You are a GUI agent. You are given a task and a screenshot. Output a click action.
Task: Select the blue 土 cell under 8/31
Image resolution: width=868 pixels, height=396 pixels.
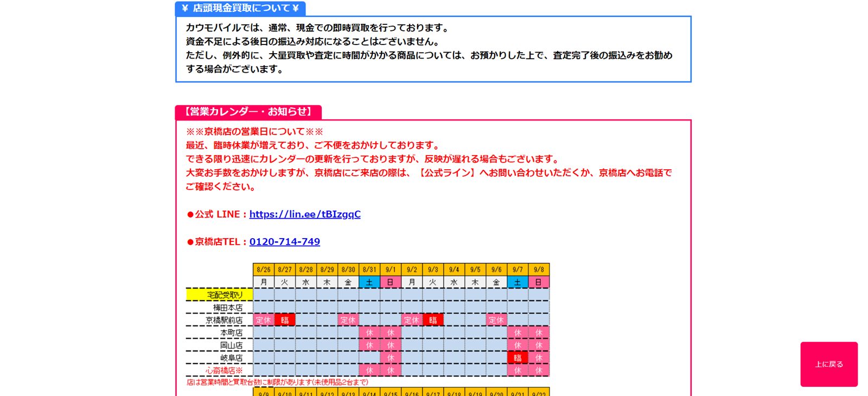click(x=369, y=282)
